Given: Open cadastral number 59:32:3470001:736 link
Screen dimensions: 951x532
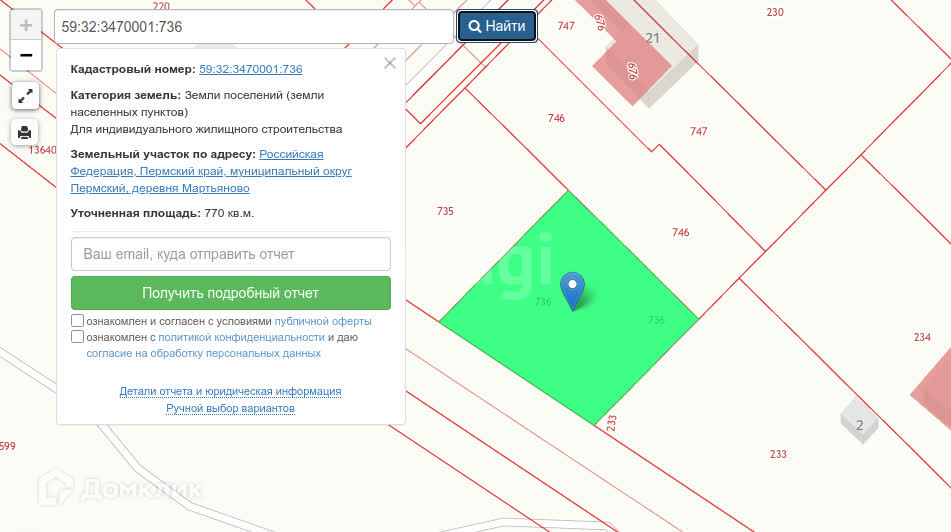Looking at the screenshot, I should [251, 69].
